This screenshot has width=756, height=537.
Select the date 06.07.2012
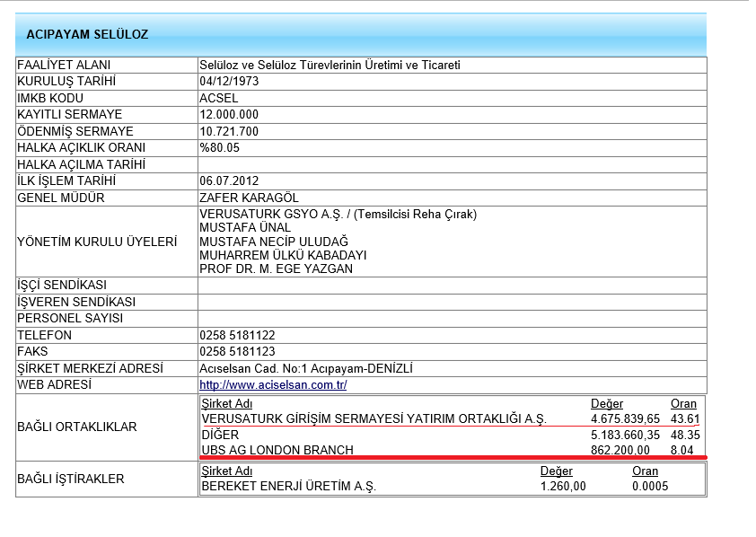[229, 181]
